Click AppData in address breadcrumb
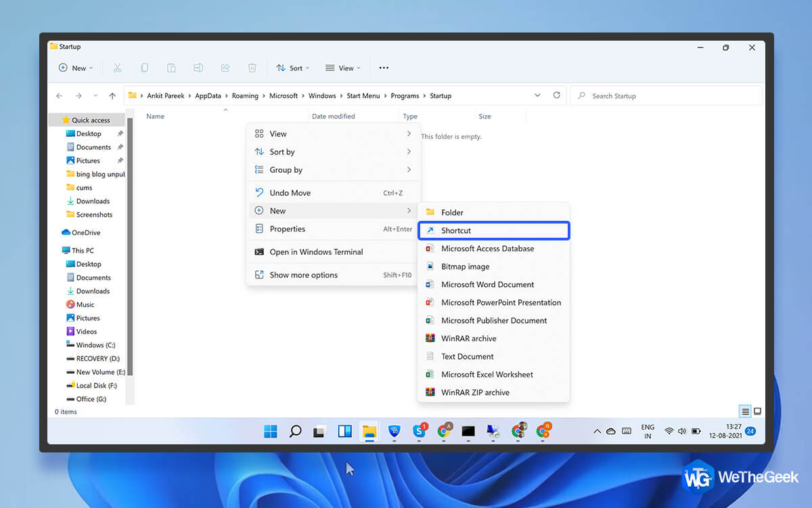 pos(208,96)
